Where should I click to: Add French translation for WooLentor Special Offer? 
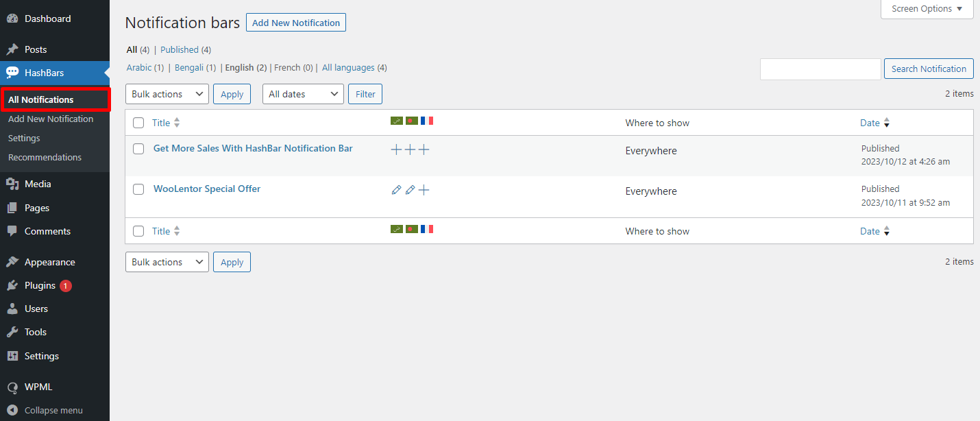tap(424, 189)
